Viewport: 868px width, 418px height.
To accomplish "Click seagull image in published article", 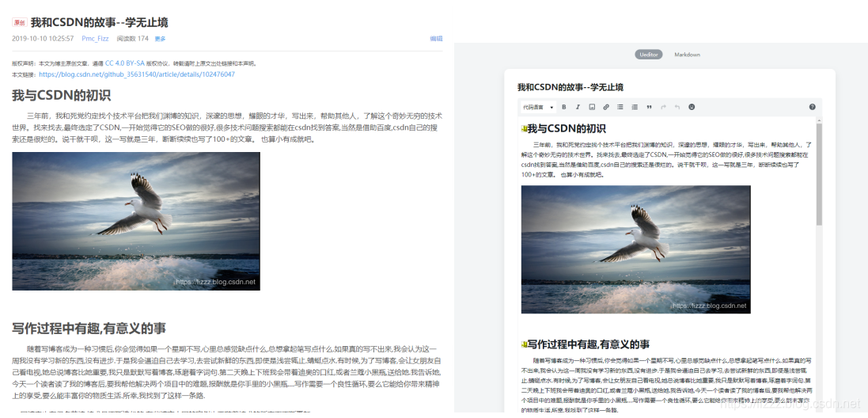I will 136,221.
